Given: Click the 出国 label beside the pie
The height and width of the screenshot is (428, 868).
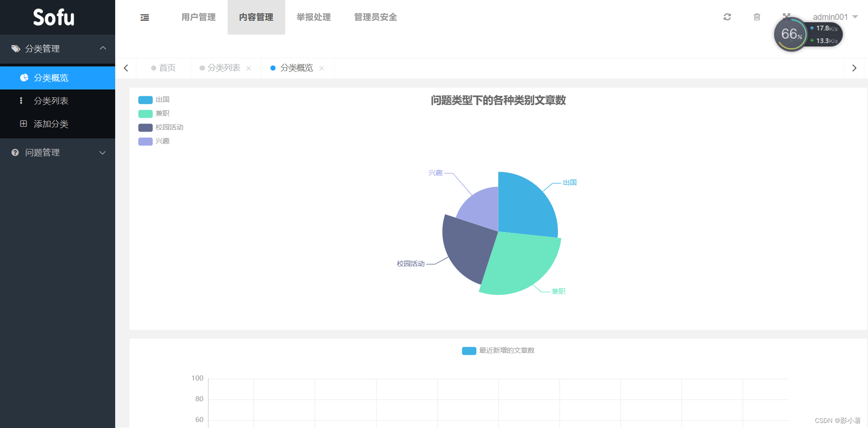Looking at the screenshot, I should click(x=570, y=183).
